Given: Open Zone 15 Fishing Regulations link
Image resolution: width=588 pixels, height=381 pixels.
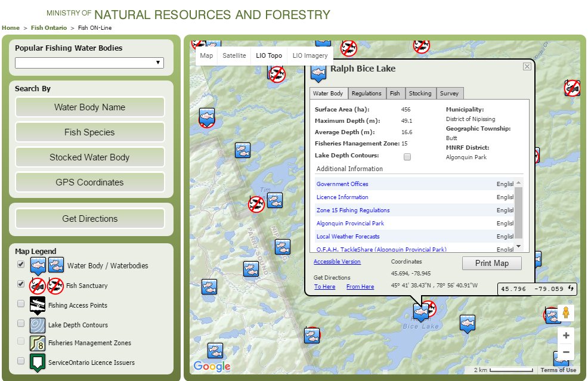Looking at the screenshot, I should [x=353, y=210].
